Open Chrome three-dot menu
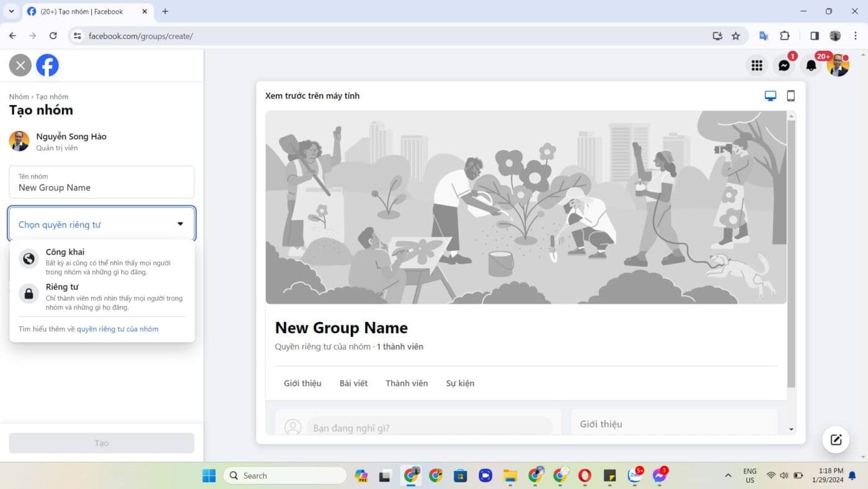 pyautogui.click(x=856, y=36)
